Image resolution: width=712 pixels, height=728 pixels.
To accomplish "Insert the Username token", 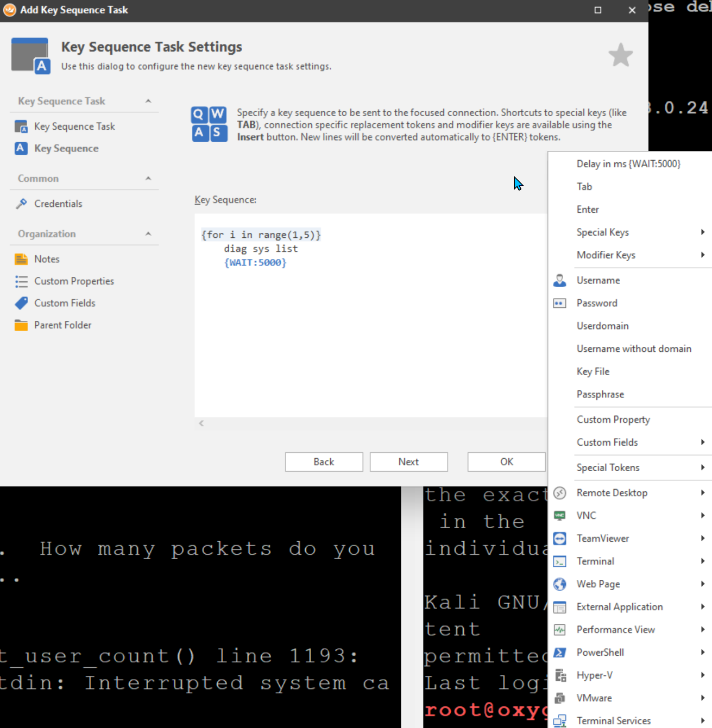I will [x=598, y=280].
